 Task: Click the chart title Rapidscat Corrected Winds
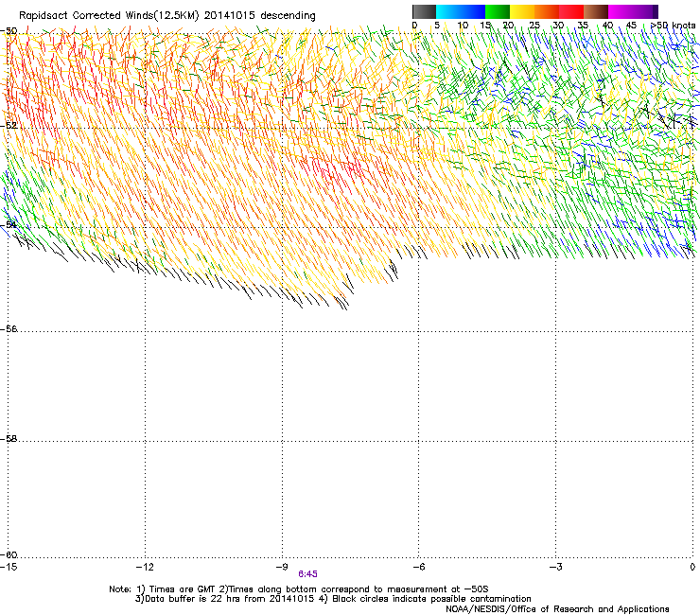tap(167, 16)
